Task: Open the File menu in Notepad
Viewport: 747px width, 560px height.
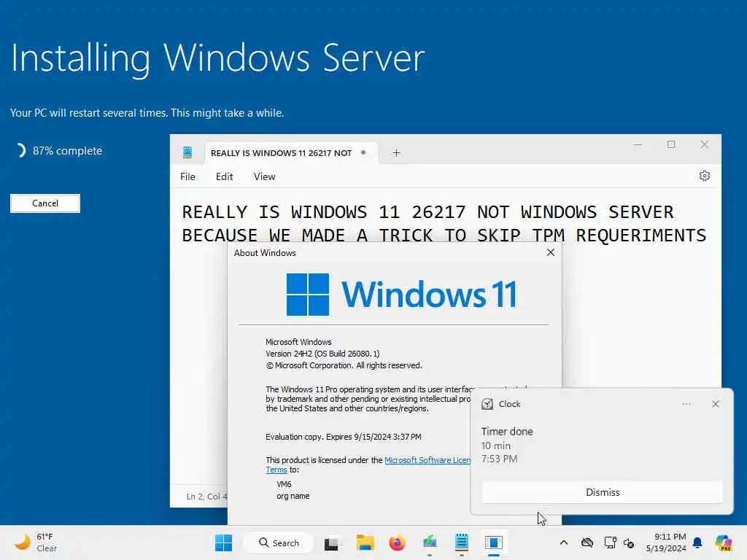Action: 187,176
